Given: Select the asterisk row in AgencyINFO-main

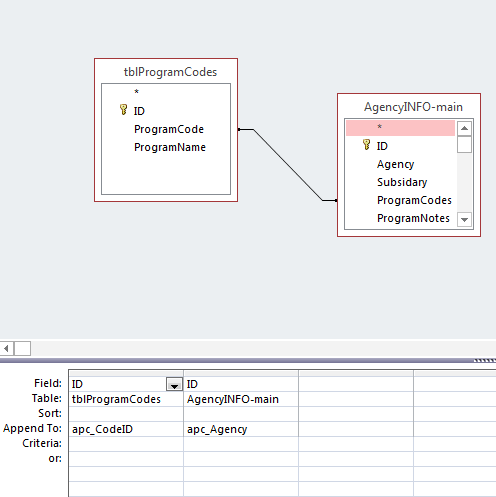Looking at the screenshot, I should [x=400, y=128].
